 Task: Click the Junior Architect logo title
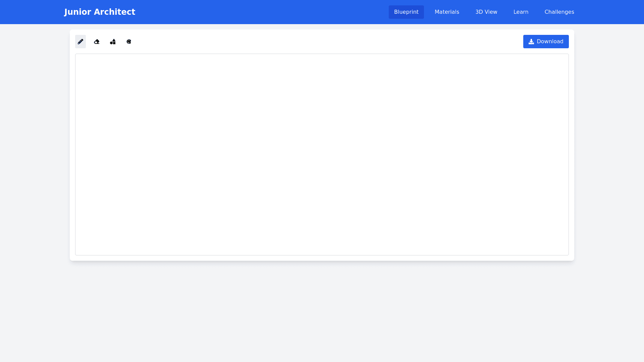pos(100,12)
